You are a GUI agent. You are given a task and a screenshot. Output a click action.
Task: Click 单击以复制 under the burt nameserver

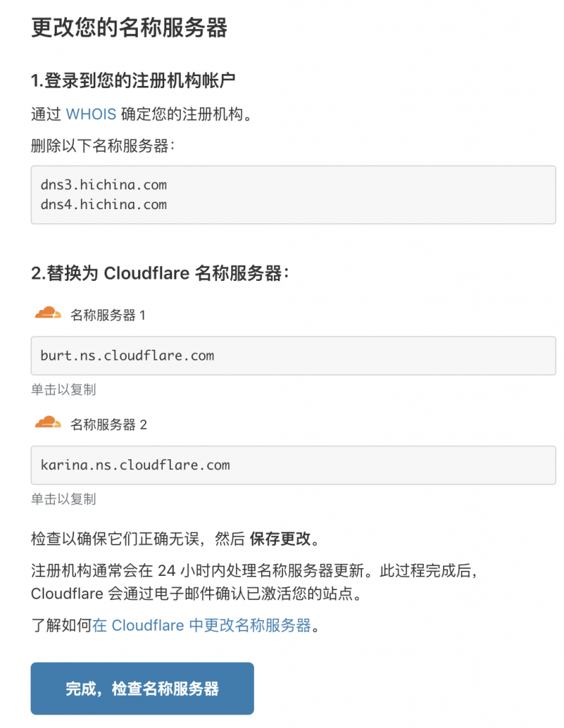pos(63,390)
